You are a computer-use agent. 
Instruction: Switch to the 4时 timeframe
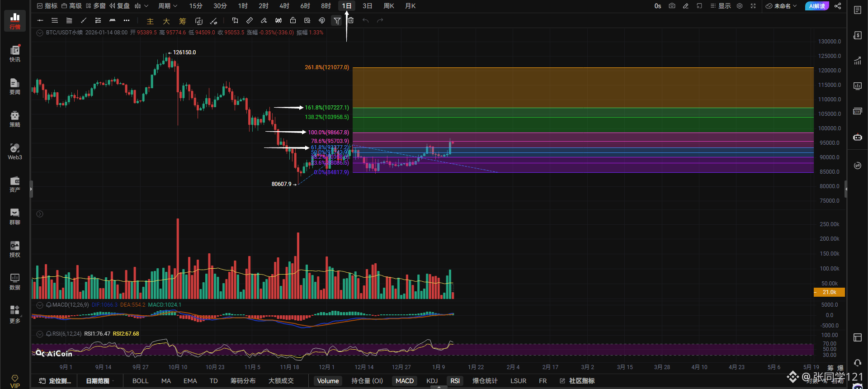(x=284, y=6)
